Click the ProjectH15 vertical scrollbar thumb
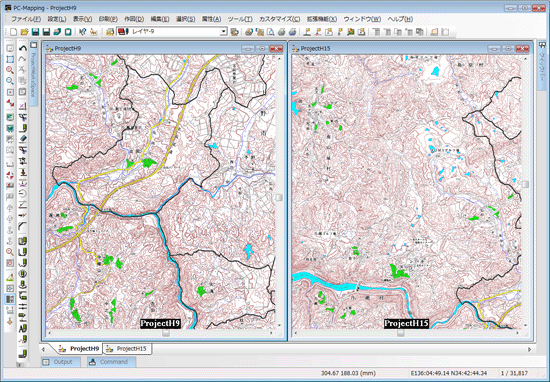The height and width of the screenshot is (382, 550). 525,185
